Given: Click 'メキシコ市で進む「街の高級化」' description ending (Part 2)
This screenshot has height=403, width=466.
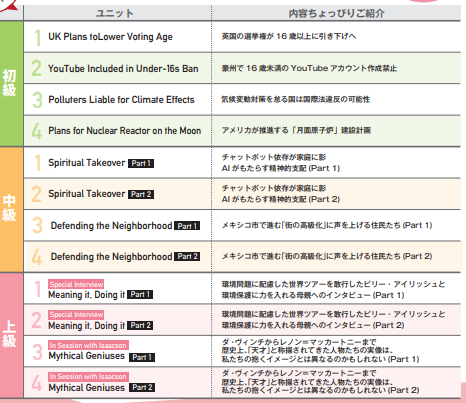Looking at the screenshot, I should [327, 256].
